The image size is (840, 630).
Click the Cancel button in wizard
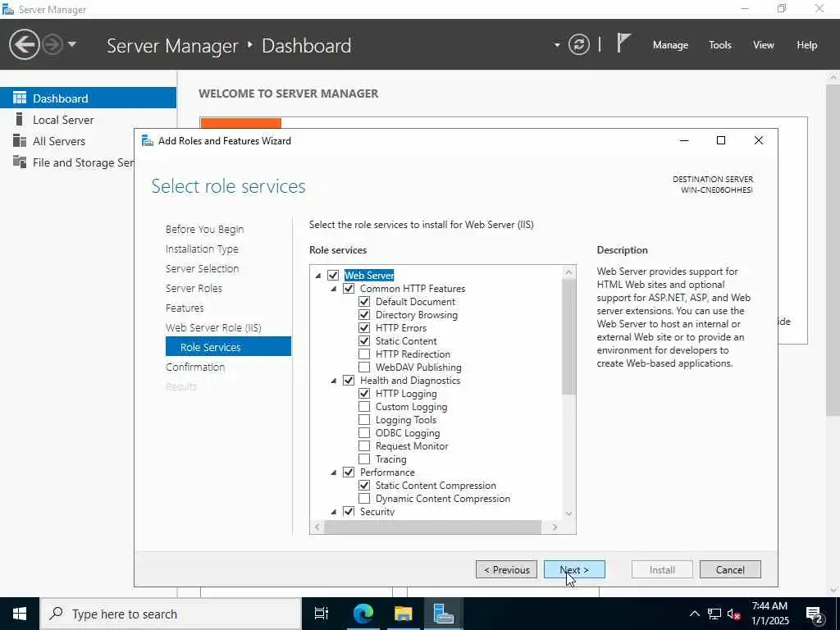tap(730, 569)
